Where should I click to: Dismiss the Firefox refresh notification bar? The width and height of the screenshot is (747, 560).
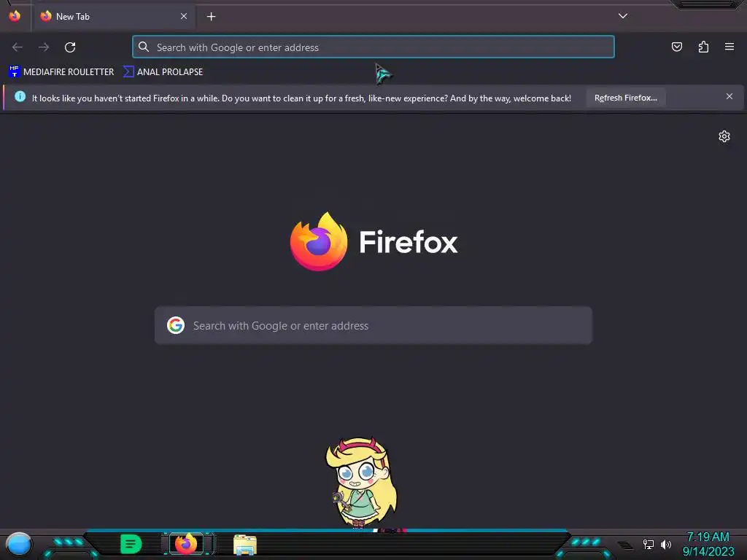pyautogui.click(x=729, y=97)
